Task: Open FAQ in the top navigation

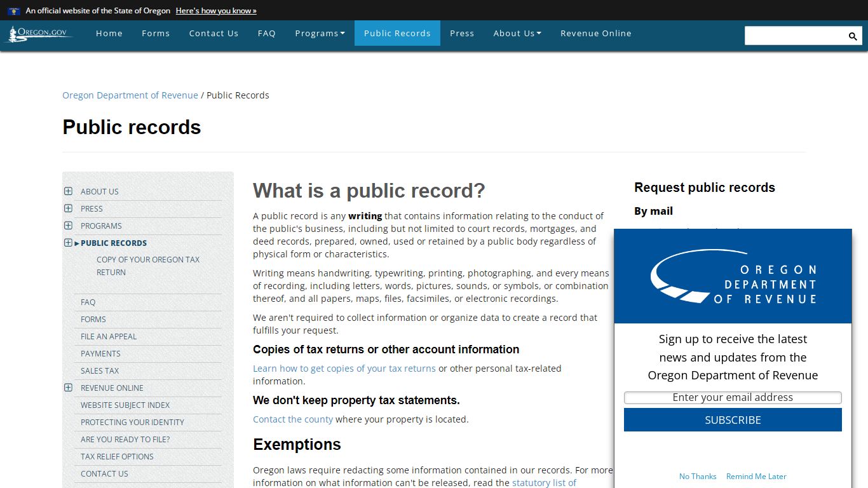Action: [267, 33]
